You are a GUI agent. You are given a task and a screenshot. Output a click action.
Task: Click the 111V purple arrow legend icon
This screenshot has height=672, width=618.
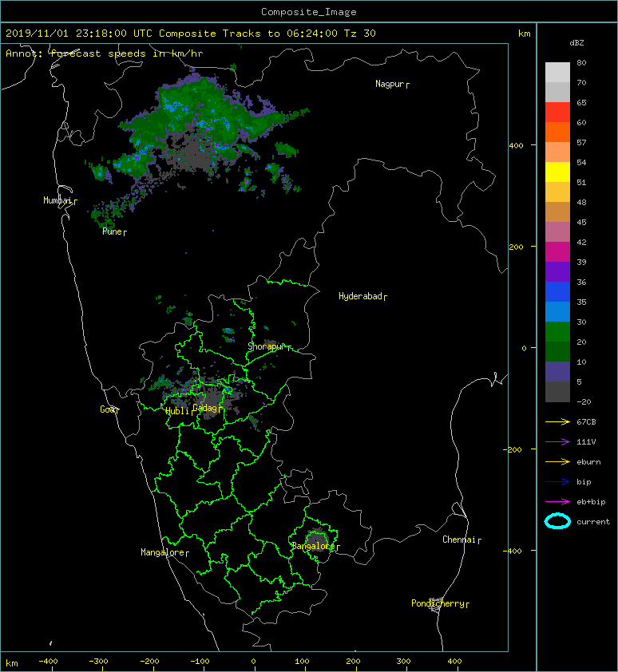tap(557, 442)
